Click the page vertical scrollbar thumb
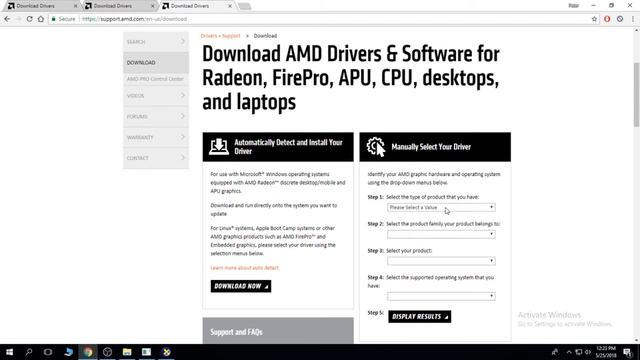Screen dimensions: 640x360 click(636, 95)
